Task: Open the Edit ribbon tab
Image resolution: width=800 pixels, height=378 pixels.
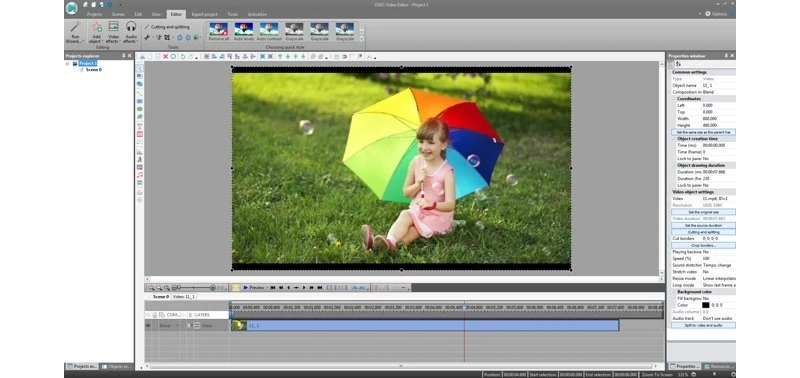Action: [138, 14]
